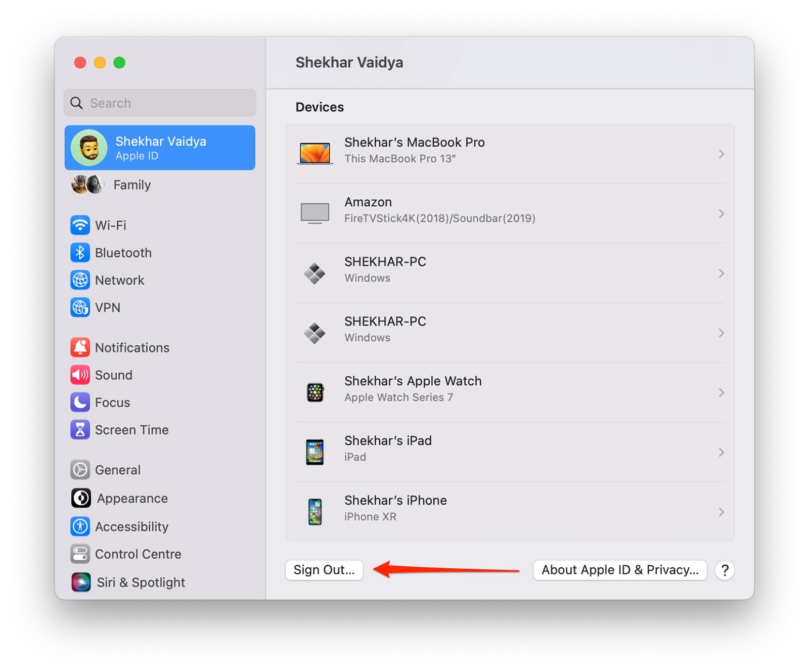Select Shekhar Vaidya Apple ID entry

click(x=160, y=148)
